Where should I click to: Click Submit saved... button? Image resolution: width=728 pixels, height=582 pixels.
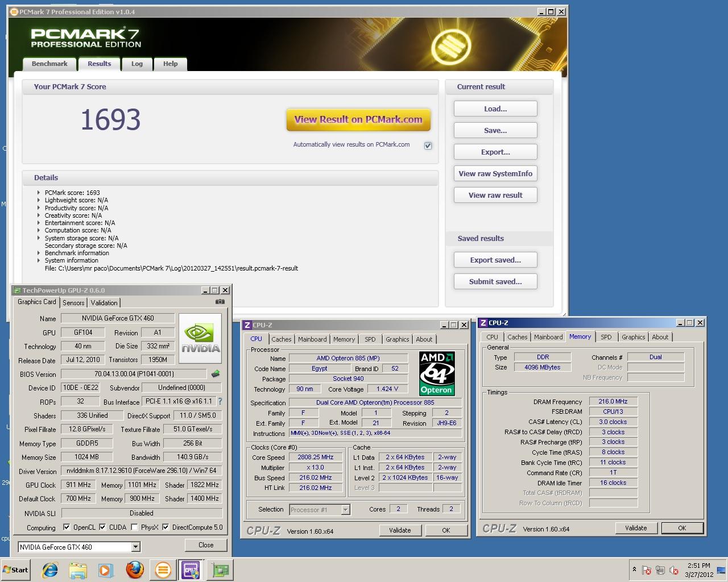coord(495,281)
